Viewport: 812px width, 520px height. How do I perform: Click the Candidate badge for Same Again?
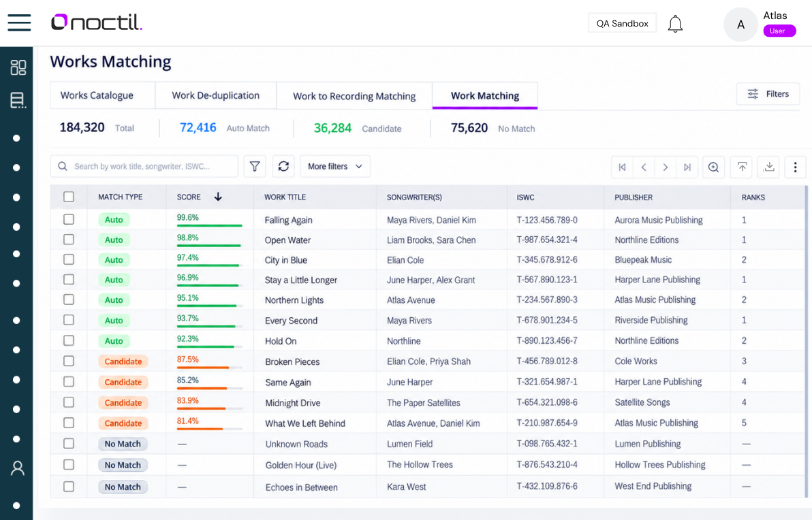pos(123,383)
